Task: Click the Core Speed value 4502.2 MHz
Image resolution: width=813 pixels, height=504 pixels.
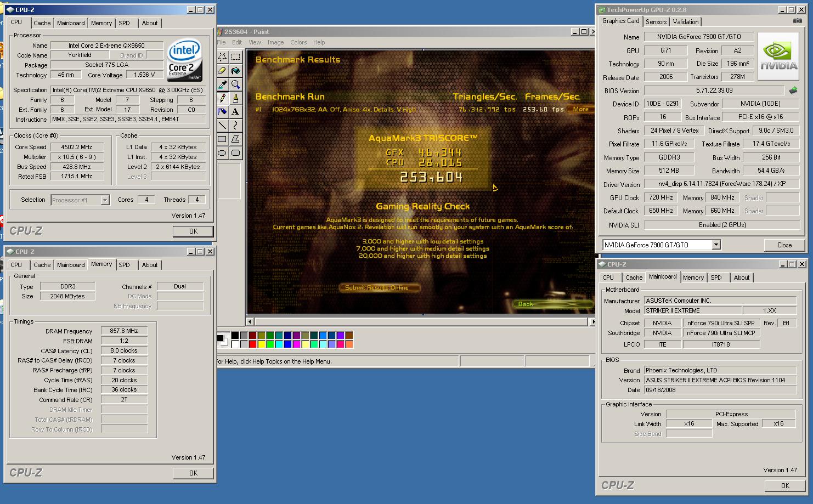Action: (x=77, y=147)
